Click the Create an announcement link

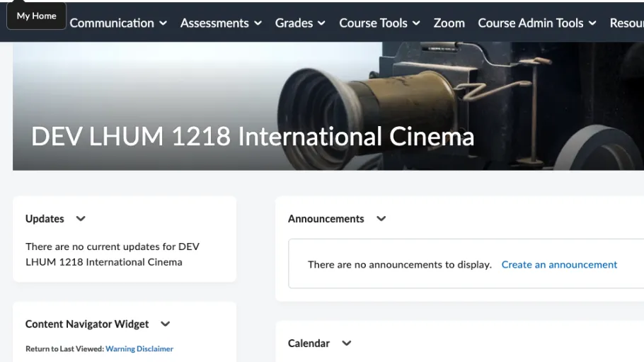559,264
